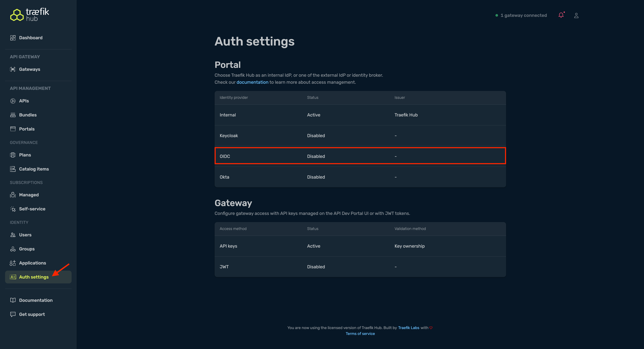The height and width of the screenshot is (349, 644).
Task: Click the Traefik Hub logo
Action: tap(30, 15)
